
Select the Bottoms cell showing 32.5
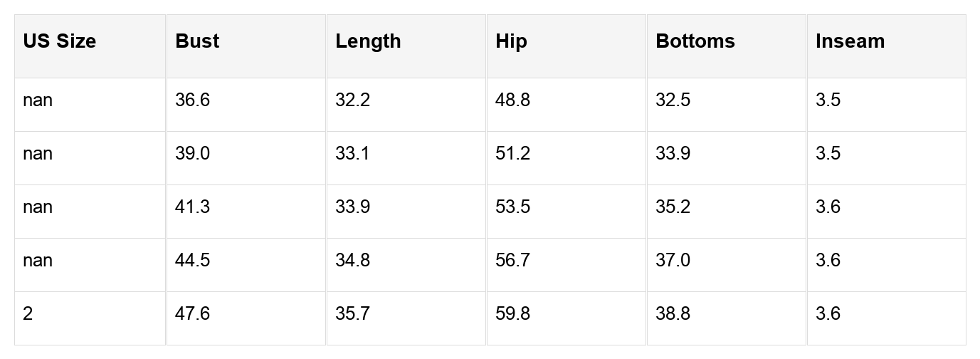coord(673,100)
